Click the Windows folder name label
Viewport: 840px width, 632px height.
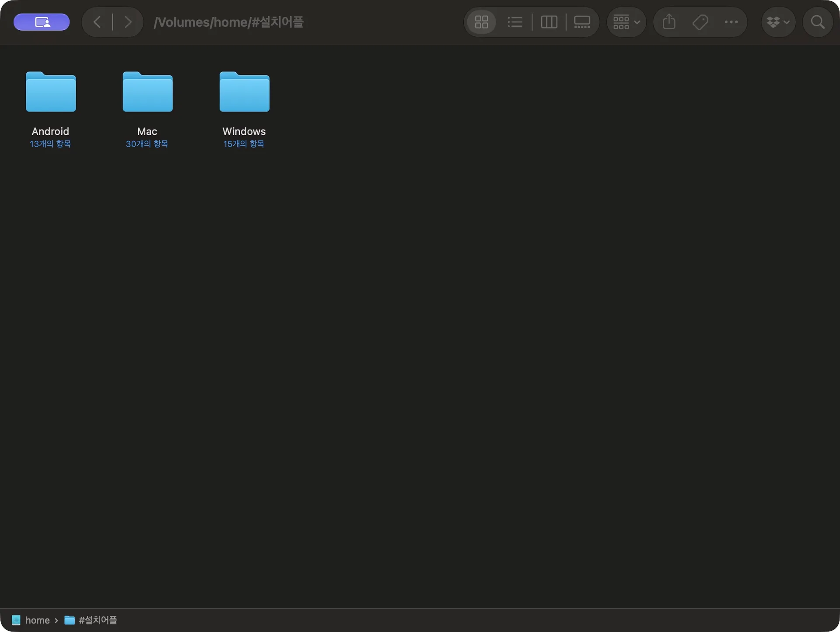click(x=244, y=131)
